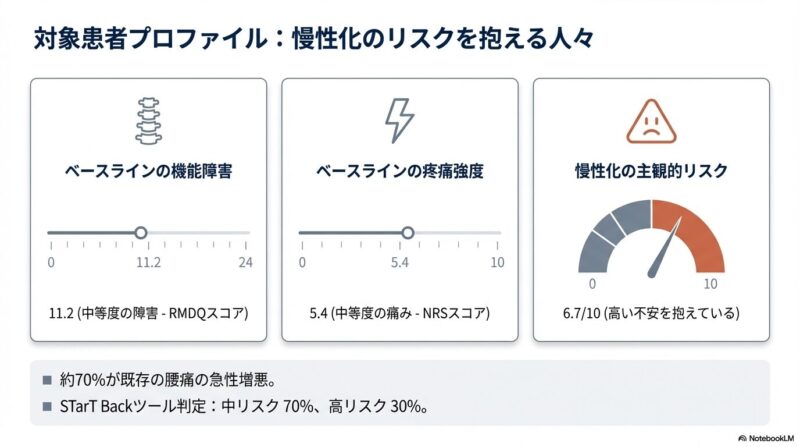Select the 慢性化の主観的リスク card heading
800x447 pixels.
click(x=651, y=171)
